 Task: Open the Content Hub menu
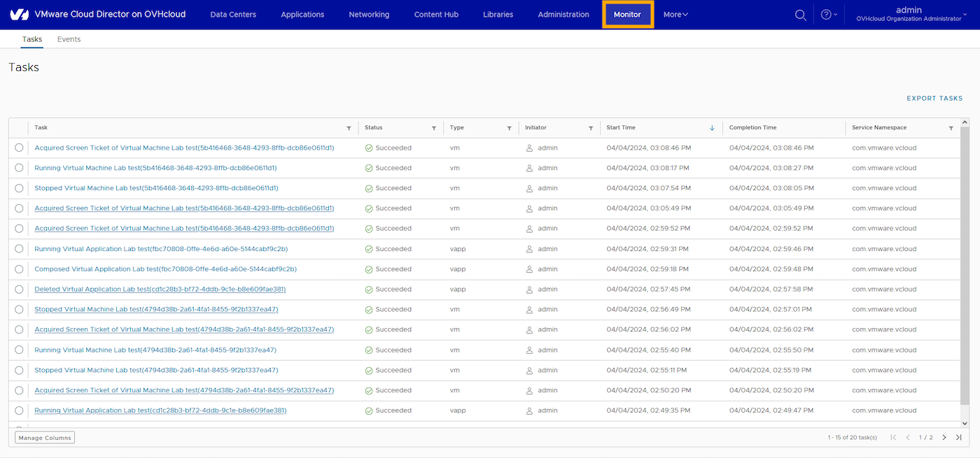(436, 15)
